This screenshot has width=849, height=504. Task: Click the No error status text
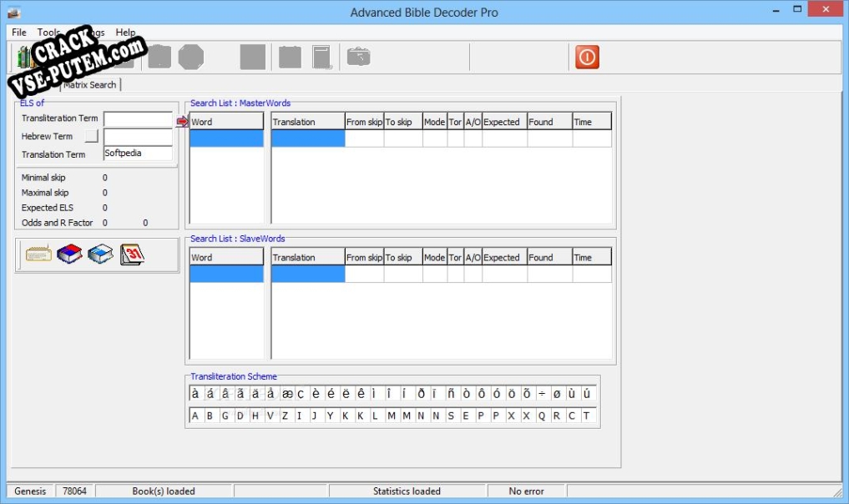(x=526, y=491)
